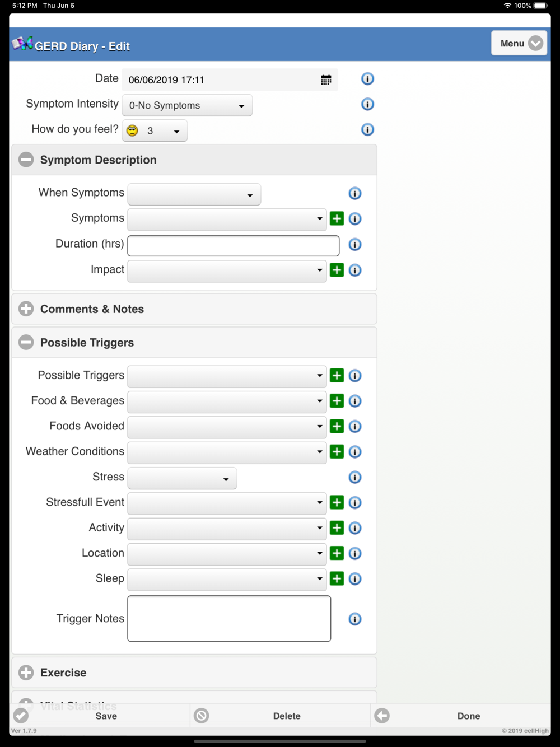Click green plus next to Sleep
Image resolution: width=560 pixels, height=747 pixels.
pos(337,578)
